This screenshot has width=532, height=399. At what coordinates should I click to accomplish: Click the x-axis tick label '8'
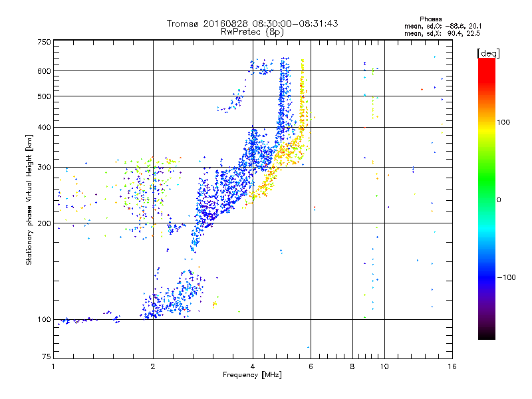(x=352, y=366)
